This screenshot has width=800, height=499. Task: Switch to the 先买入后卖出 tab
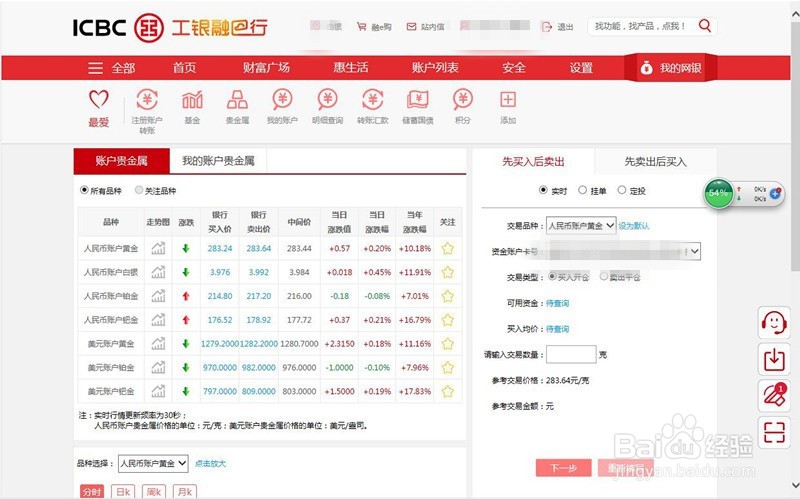coord(533,162)
